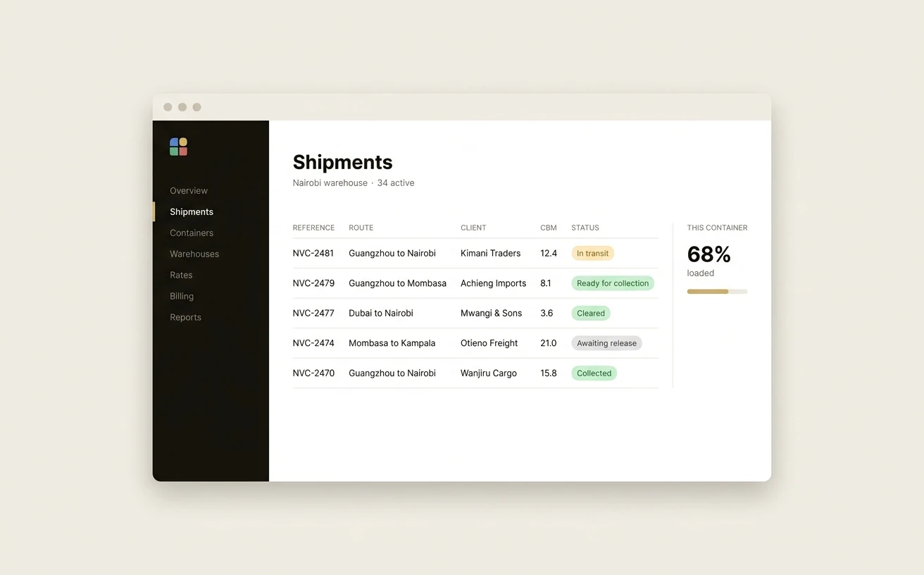Viewport: 924px width, 575px height.
Task: Click the colorful app logo in sidebar
Action: 178,147
